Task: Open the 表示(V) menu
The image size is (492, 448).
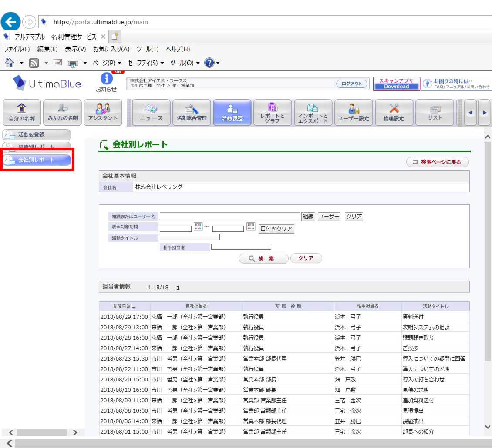Action: point(75,49)
